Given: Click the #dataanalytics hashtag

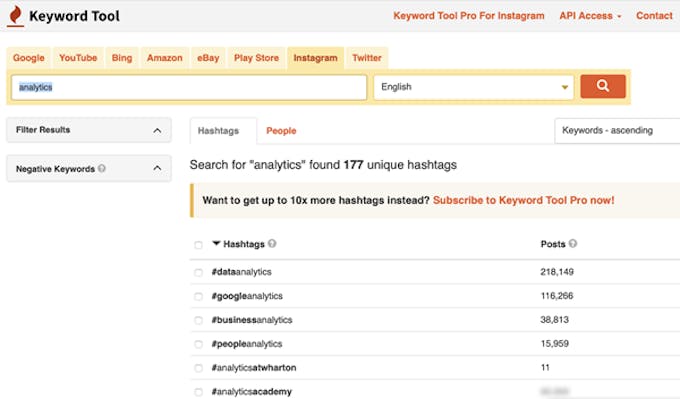Looking at the screenshot, I should 242,272.
